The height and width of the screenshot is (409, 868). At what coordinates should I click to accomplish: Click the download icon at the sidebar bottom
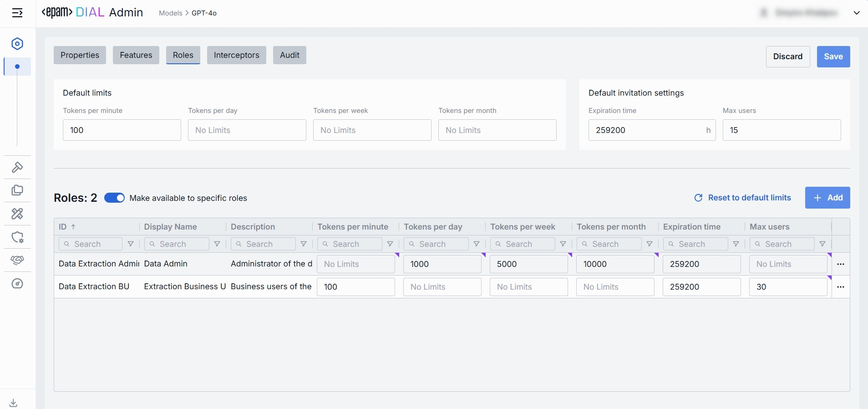(x=14, y=403)
